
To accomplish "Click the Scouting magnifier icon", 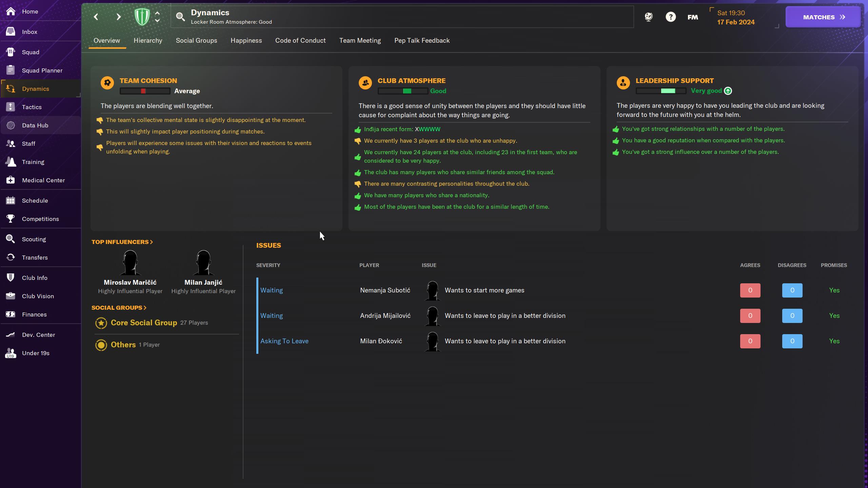I will pos(11,239).
